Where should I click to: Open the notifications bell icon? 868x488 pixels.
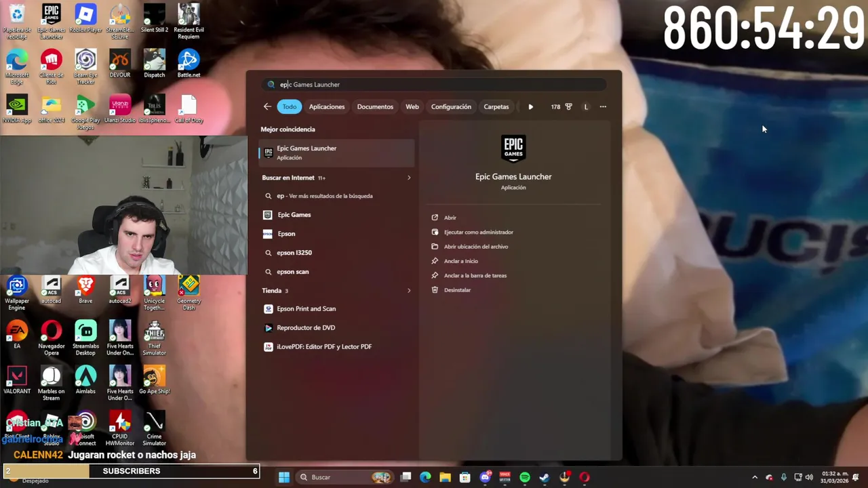pyautogui.click(x=856, y=477)
